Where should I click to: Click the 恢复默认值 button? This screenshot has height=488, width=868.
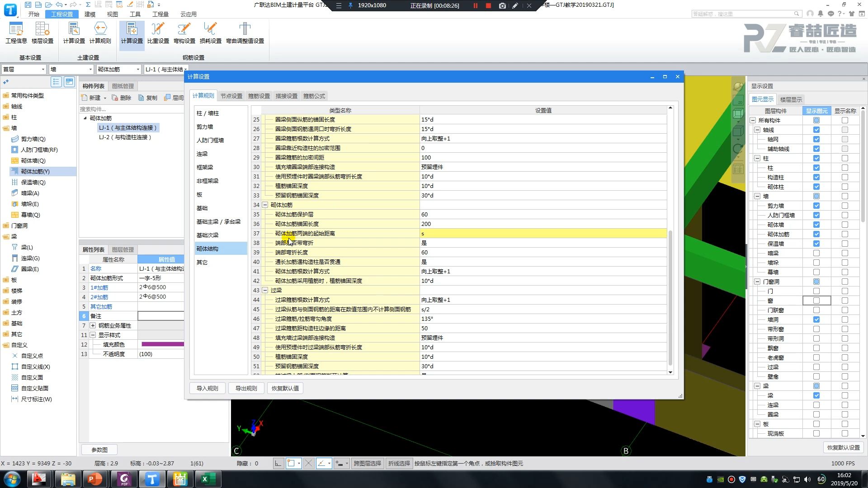[285, 388]
